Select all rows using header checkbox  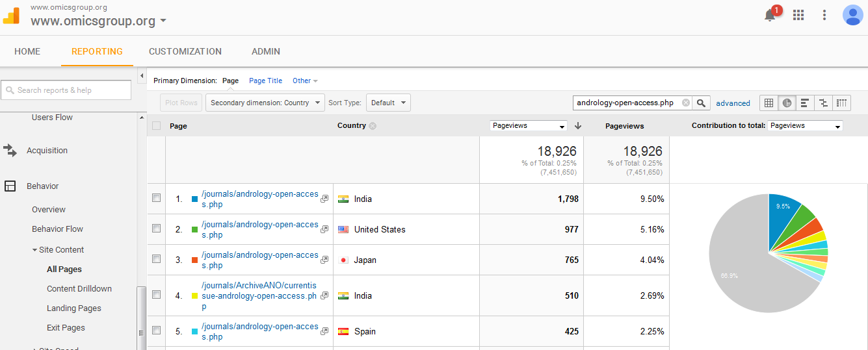pyautogui.click(x=156, y=126)
